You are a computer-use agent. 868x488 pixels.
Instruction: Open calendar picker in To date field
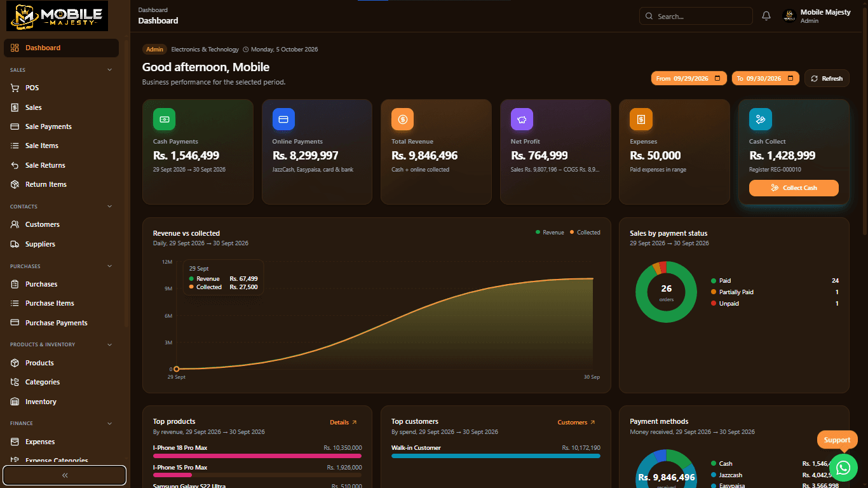(790, 78)
